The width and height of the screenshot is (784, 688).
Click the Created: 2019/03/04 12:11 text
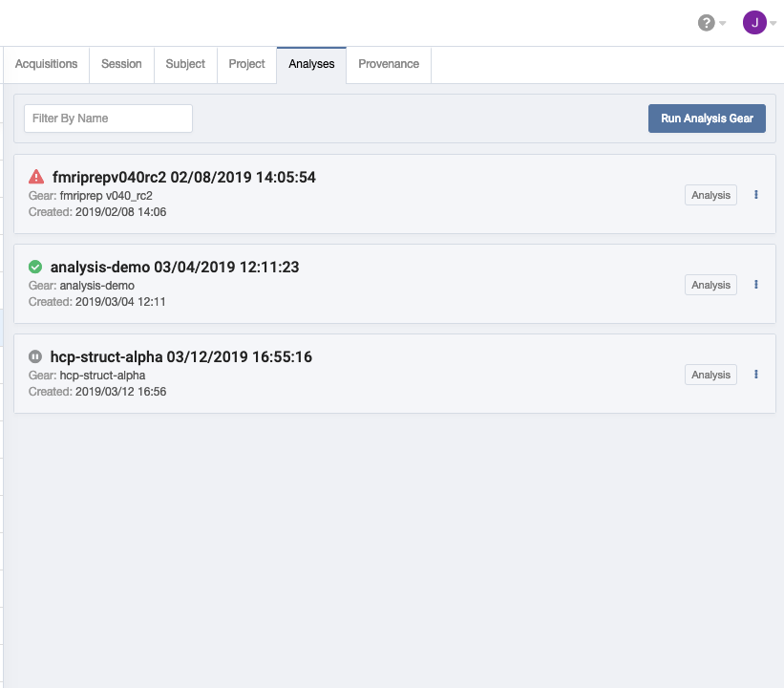tap(97, 302)
